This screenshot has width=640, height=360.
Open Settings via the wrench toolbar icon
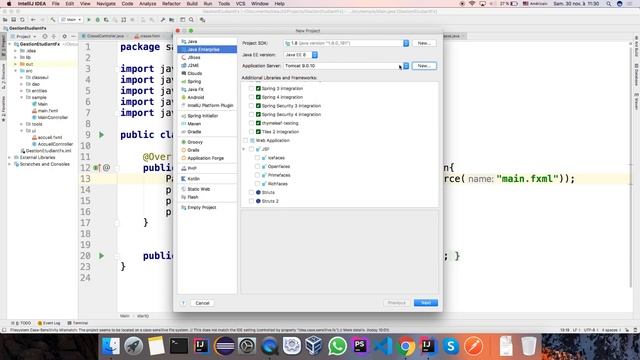163,20
